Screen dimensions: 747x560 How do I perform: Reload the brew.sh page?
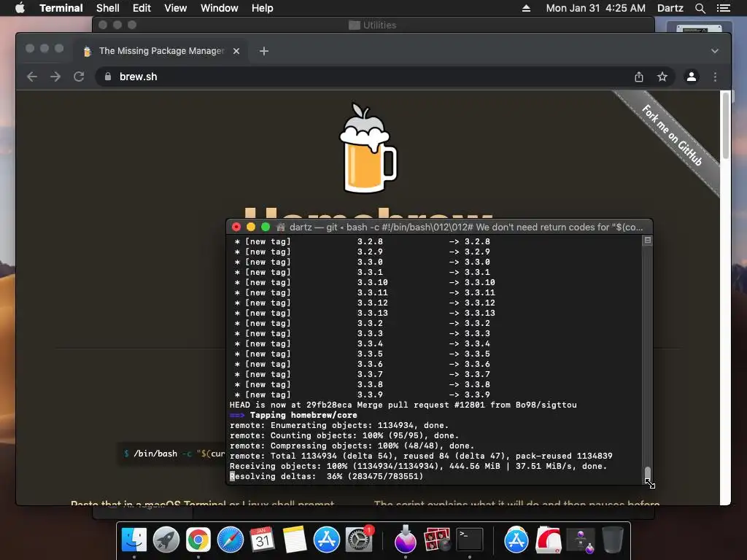[79, 77]
